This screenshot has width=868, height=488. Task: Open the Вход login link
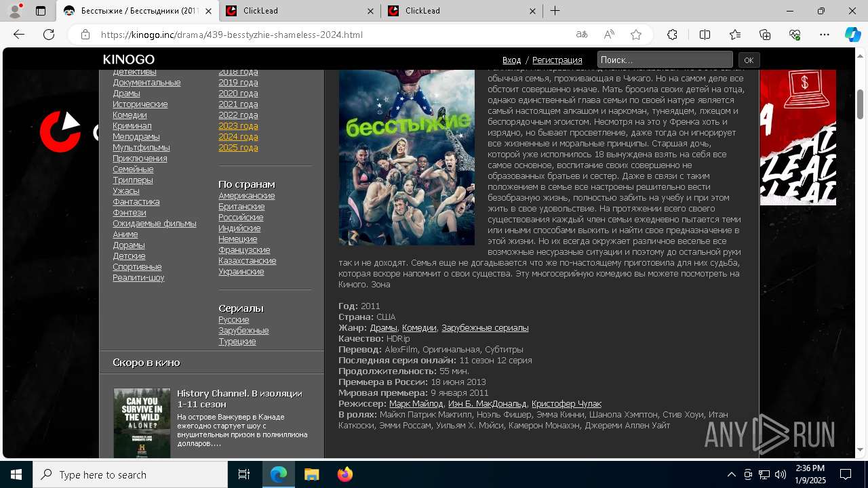(512, 60)
